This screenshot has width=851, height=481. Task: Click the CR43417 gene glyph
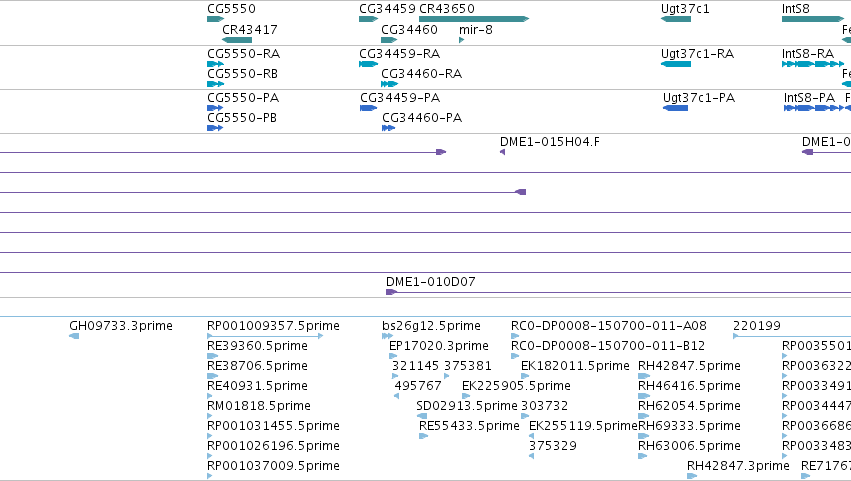click(237, 40)
